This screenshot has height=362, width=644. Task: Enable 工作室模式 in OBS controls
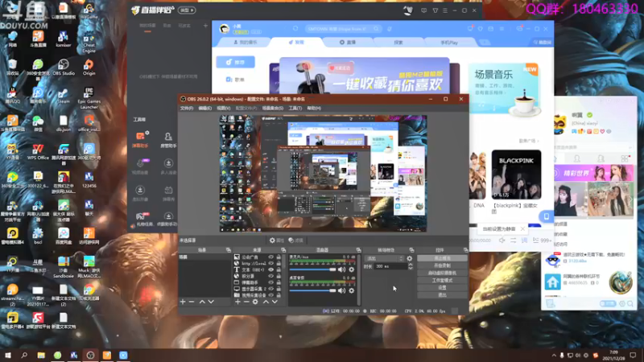[x=442, y=280]
